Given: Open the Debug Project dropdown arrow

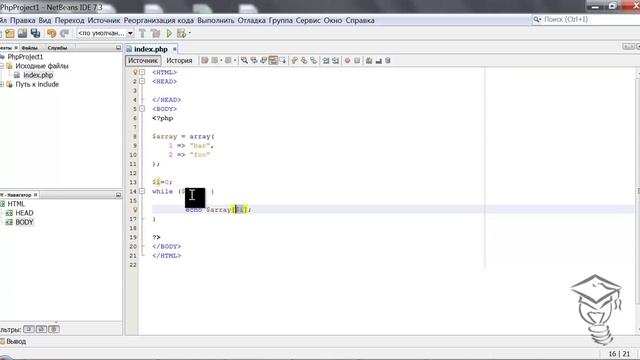Looking at the screenshot, I should coord(189,33).
